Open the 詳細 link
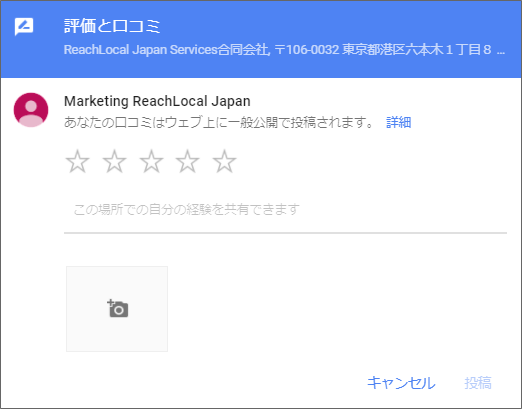Image resolution: width=522 pixels, height=409 pixels. tap(398, 122)
